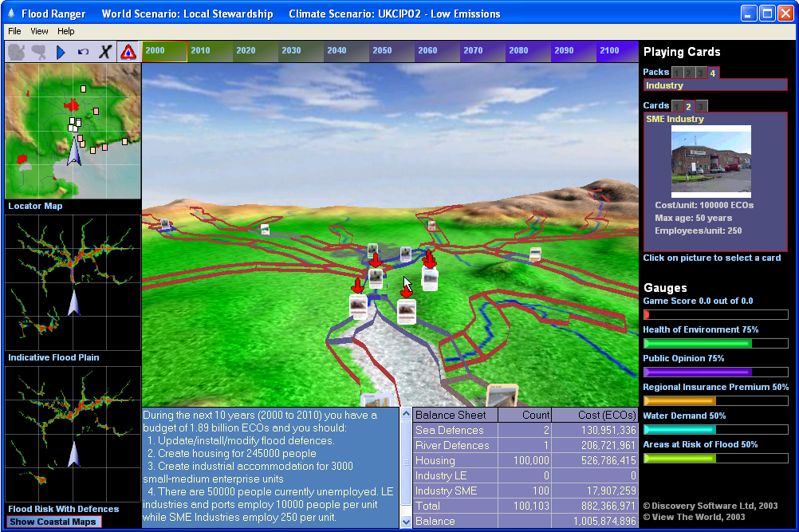Click the Health of Environment gauge bar
799x532 pixels.
tap(714, 344)
